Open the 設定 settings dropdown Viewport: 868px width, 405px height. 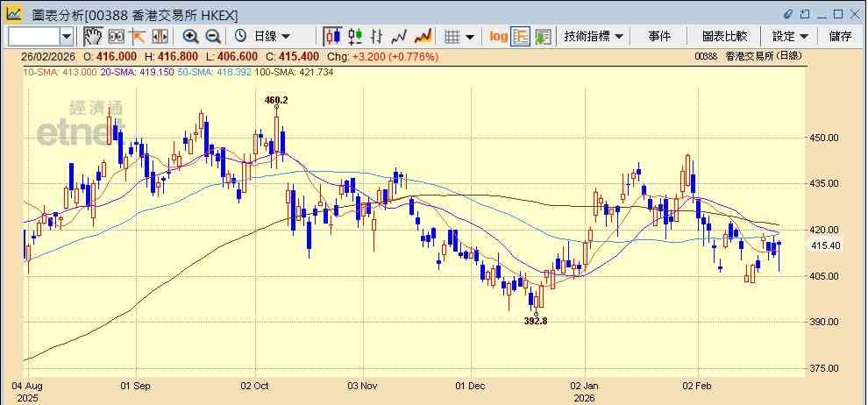tap(791, 37)
